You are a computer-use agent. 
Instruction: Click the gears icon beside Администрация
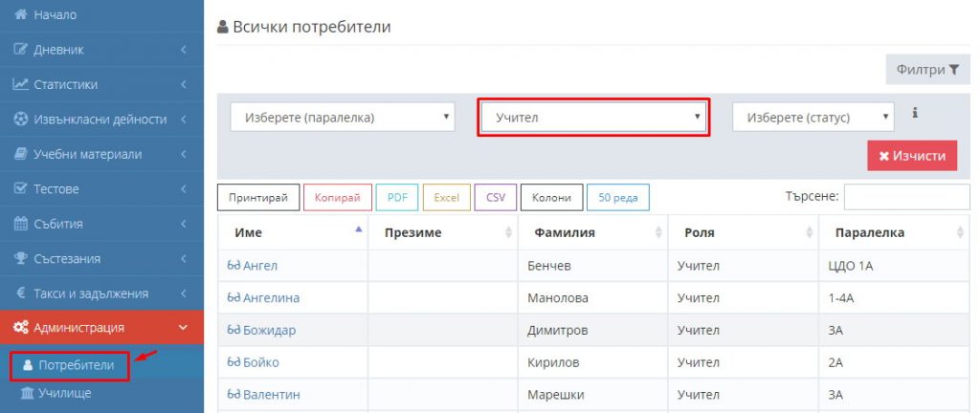21,328
